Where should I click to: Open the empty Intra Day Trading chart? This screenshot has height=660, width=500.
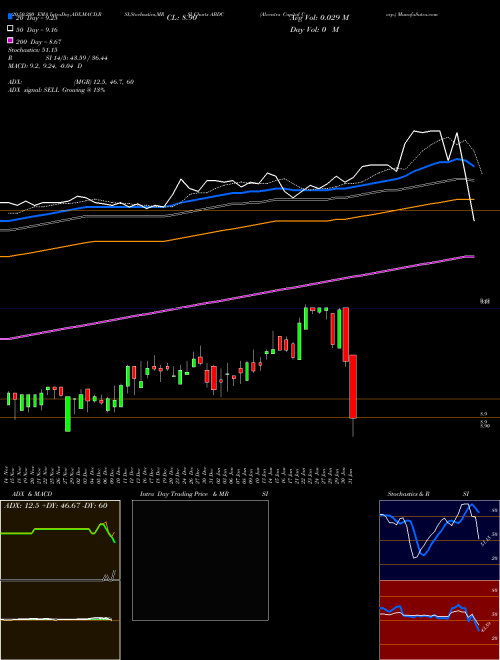(x=200, y=560)
